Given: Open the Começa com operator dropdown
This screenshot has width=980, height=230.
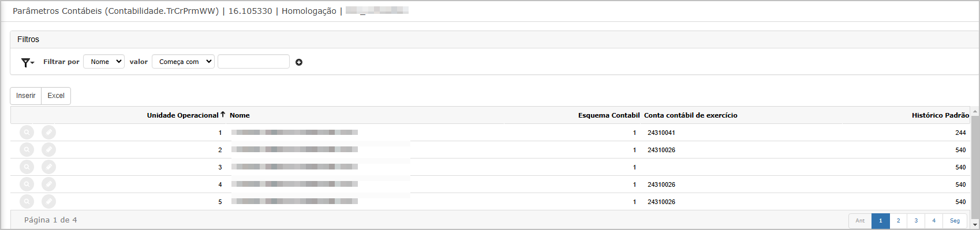Looking at the screenshot, I should pyautogui.click(x=183, y=62).
